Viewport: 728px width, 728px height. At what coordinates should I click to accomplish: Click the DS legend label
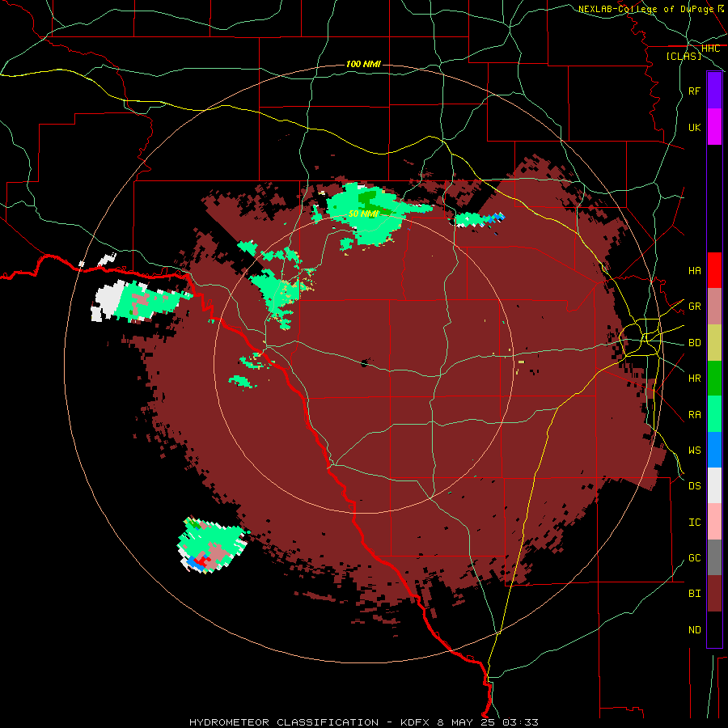[x=695, y=485]
